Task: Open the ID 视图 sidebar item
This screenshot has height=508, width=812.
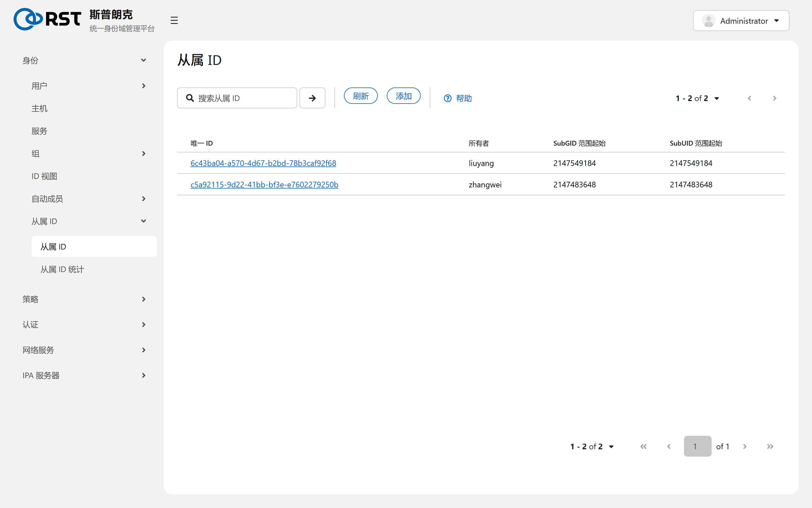Action: [x=90, y=176]
